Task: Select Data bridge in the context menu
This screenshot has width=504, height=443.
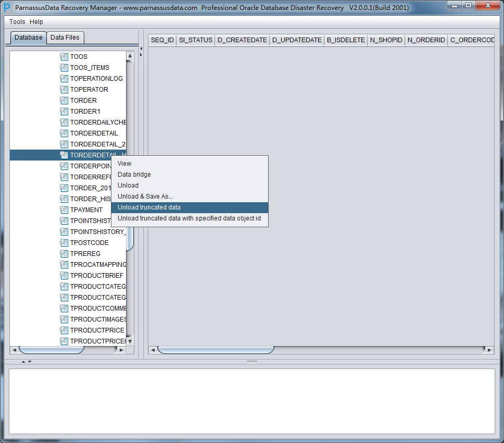Action: coord(134,175)
